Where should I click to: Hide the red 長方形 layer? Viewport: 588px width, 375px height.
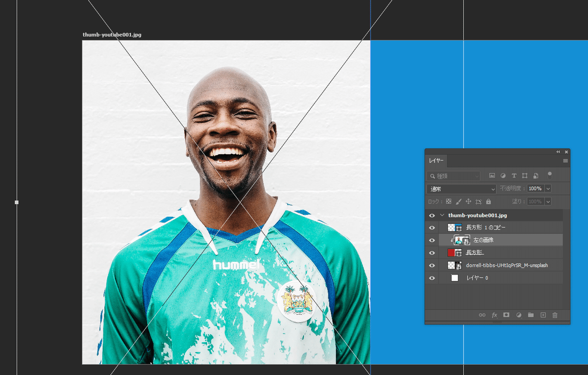[432, 253]
